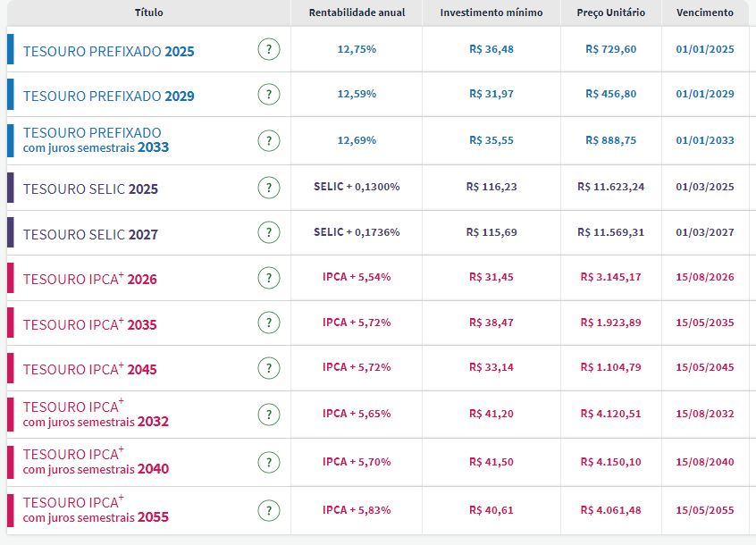Open help icon beside Tesouro Prefixado 2029
Viewport: 756px width, 545px height.
coord(268,94)
